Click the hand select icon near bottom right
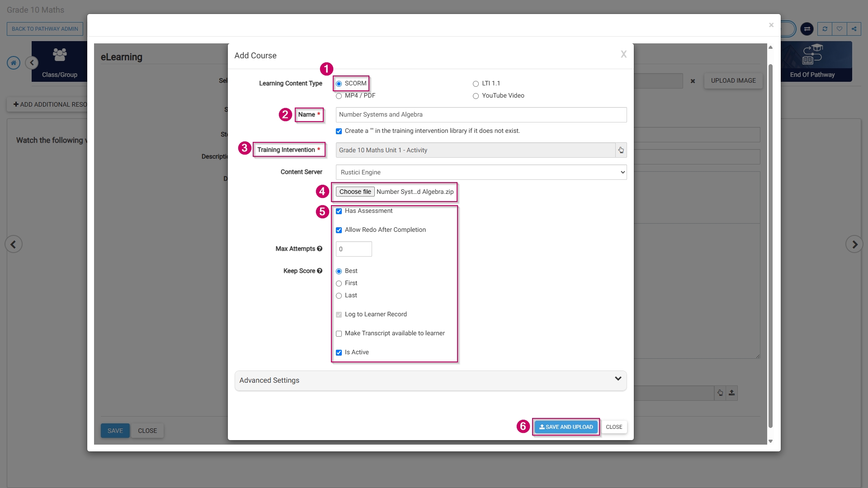This screenshot has height=488, width=868. pos(720,393)
